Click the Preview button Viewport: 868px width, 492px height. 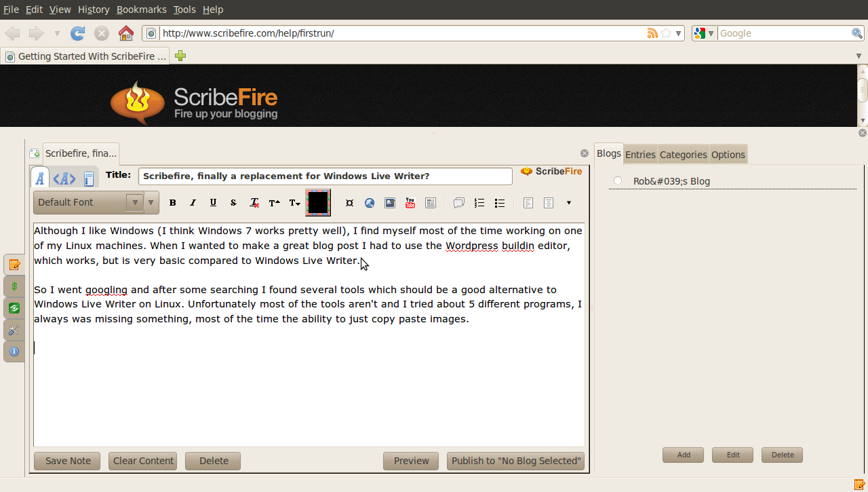[x=411, y=461]
